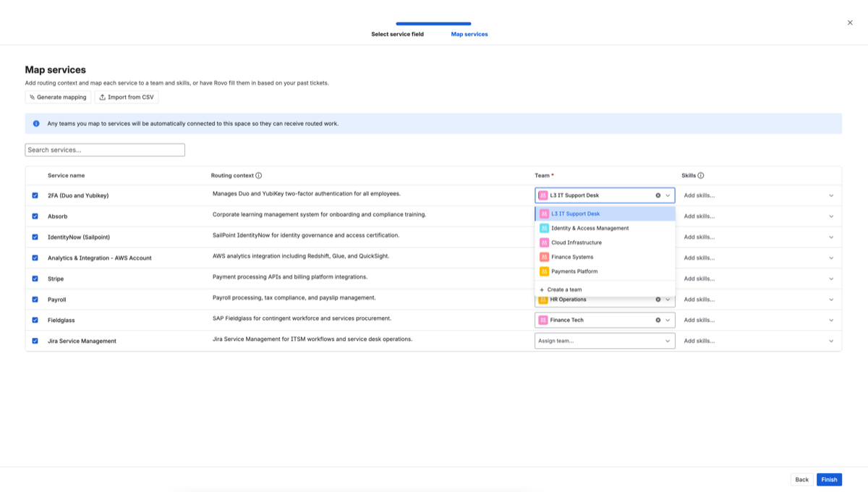Open the Payroll team dropdown chevron

[x=668, y=300]
